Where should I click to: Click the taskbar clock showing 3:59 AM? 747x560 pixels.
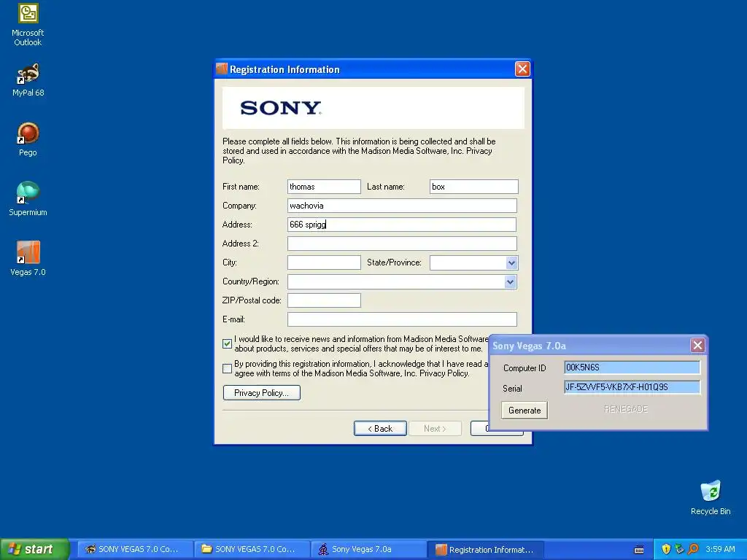click(x=720, y=549)
